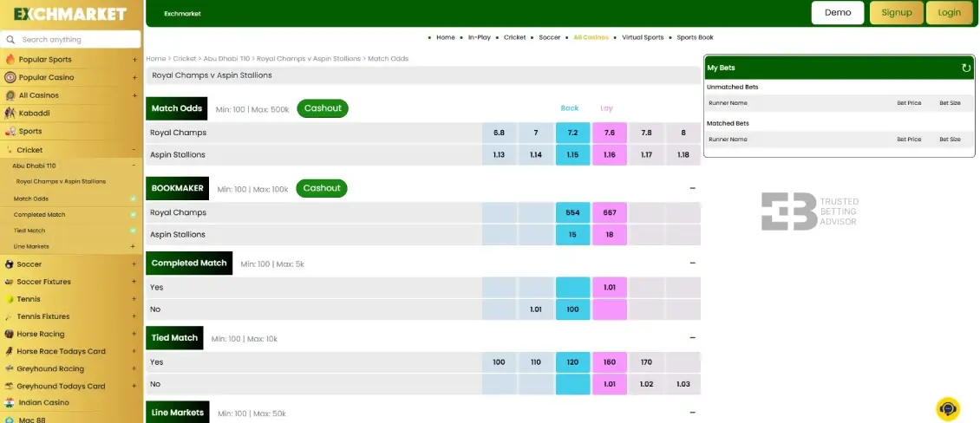
Task: Open the live chat support bubble
Action: [948, 409]
